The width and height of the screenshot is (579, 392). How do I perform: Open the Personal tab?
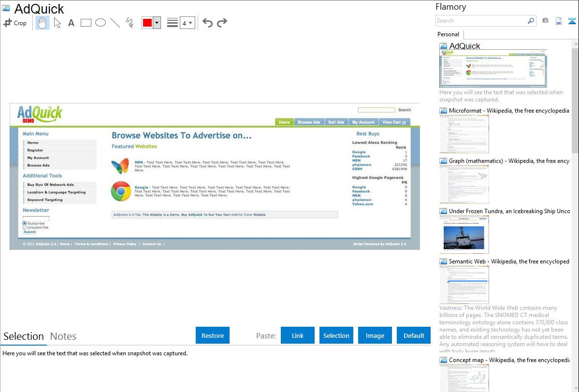tap(449, 34)
